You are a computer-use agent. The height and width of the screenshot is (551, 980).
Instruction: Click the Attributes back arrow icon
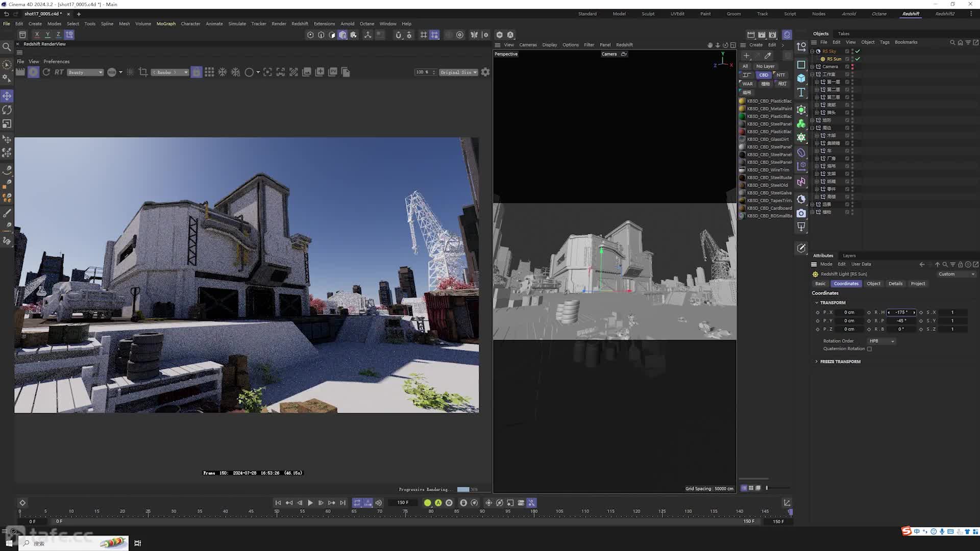[x=922, y=264]
